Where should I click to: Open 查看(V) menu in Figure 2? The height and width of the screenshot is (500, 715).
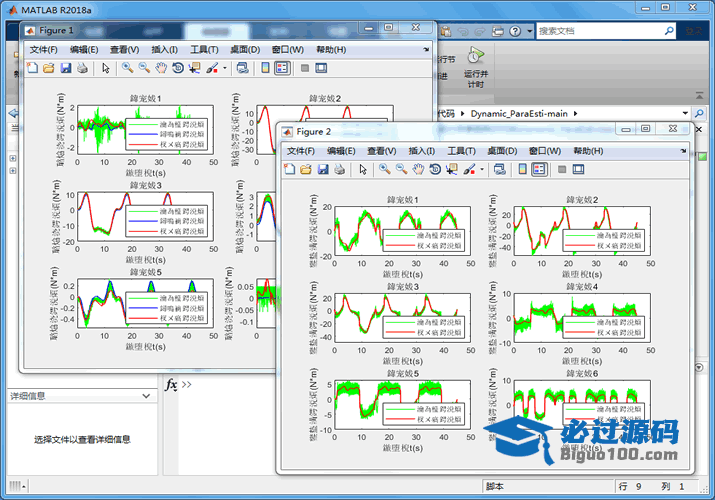(x=382, y=151)
